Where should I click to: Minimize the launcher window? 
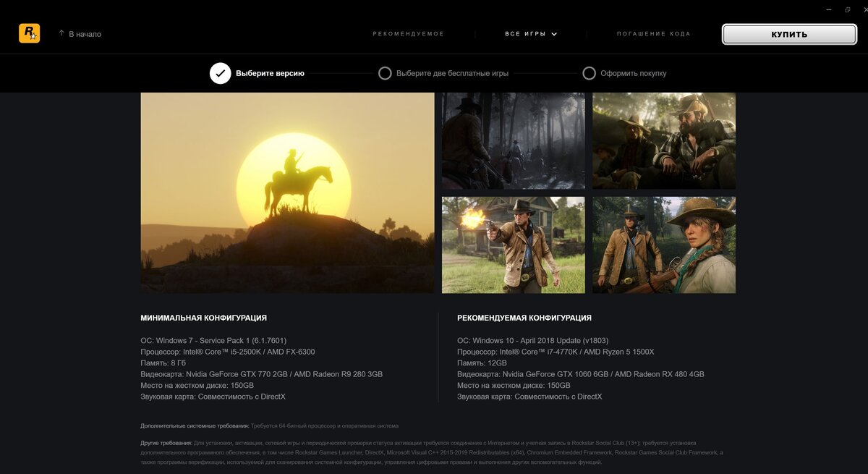coord(829,10)
